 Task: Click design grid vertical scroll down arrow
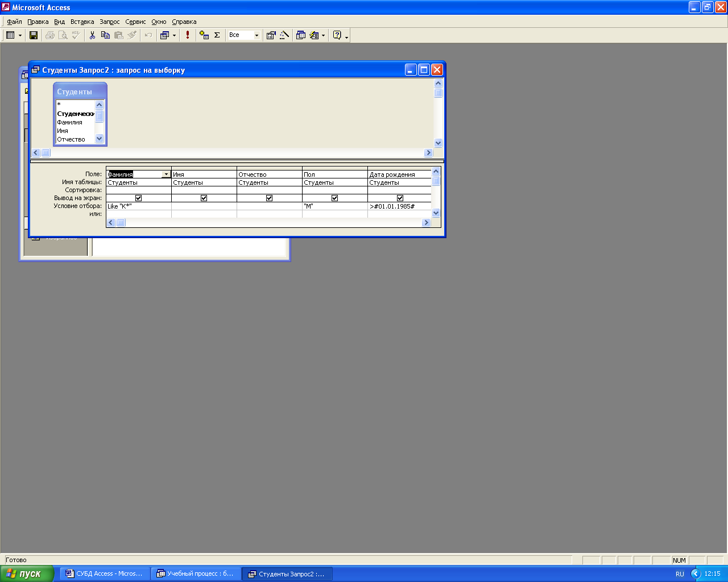coord(436,213)
